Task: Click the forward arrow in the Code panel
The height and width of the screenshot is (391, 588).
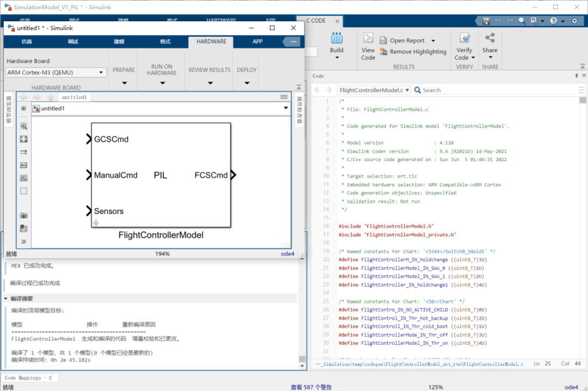Action: pos(329,90)
